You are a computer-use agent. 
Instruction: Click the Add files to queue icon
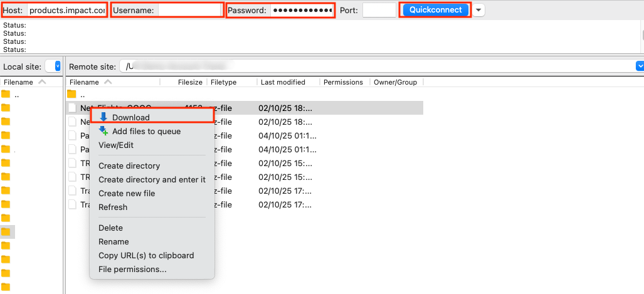(x=103, y=131)
